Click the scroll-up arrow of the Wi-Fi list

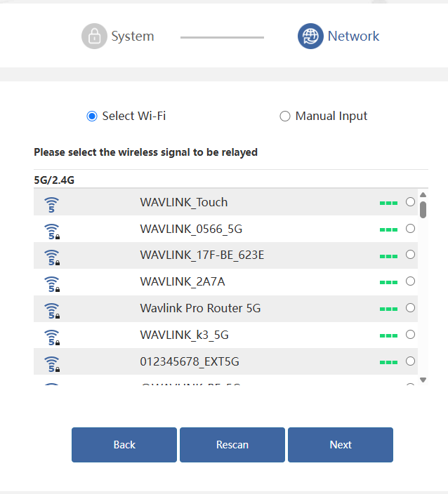click(x=423, y=194)
